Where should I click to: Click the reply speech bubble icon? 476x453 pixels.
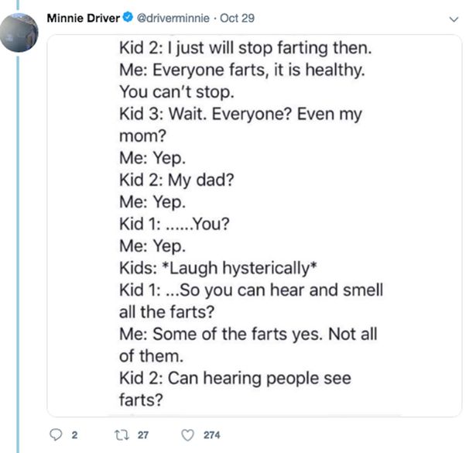[56, 434]
